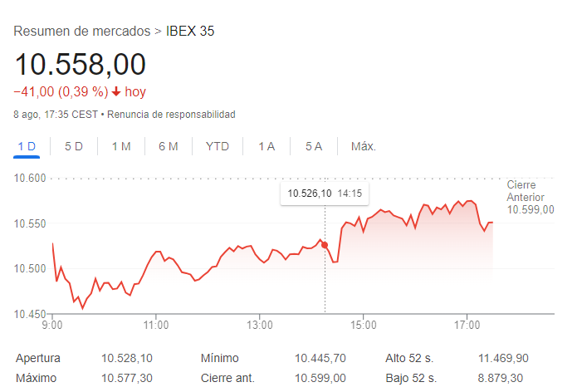Click the Cierre Anterior label on chart
The image size is (577, 392).
click(530, 197)
